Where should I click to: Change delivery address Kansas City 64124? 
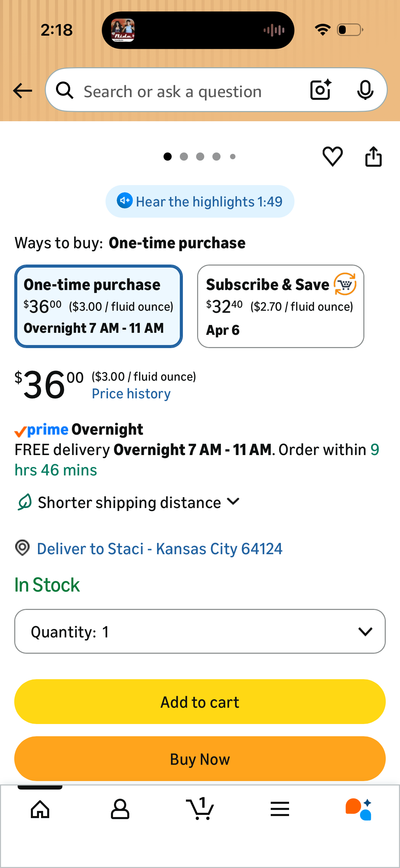point(159,549)
